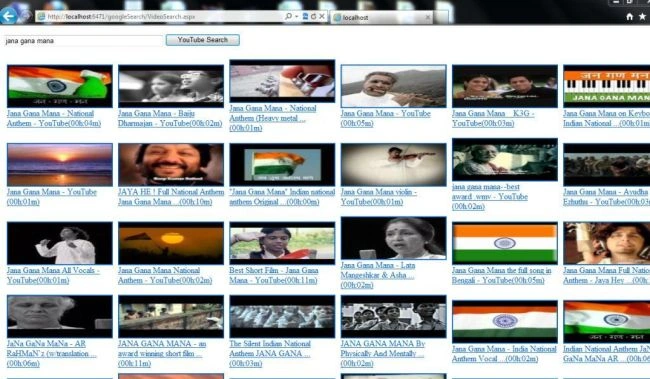Screen dimensions: 650x379
Task: Open 'Jana Gana Mana All Vocals' link
Action: [53, 275]
